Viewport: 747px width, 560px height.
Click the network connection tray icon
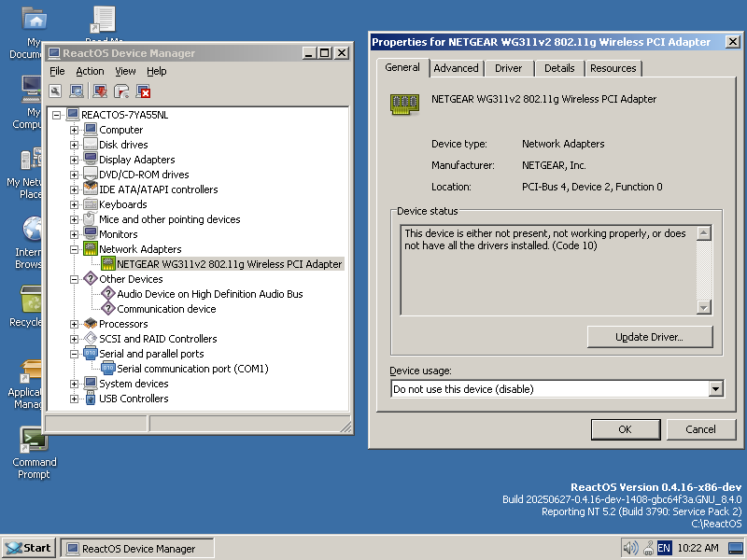(648, 548)
